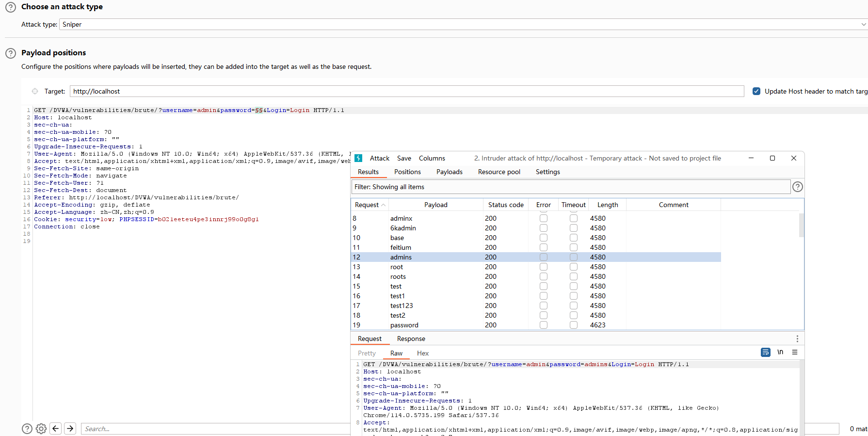The height and width of the screenshot is (436, 868).
Task: Tick the Timeout checkbox for base row
Action: point(574,238)
